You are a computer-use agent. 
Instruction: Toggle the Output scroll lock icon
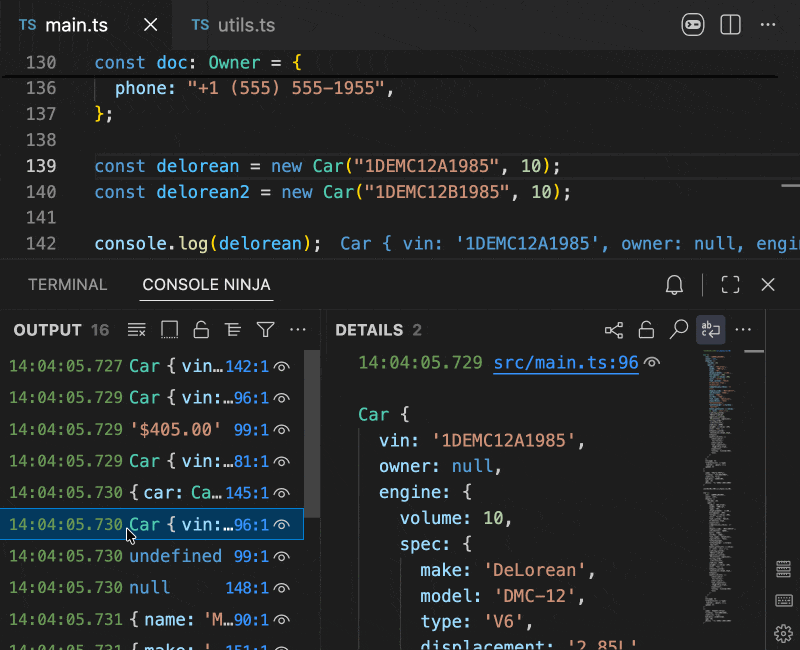click(201, 330)
